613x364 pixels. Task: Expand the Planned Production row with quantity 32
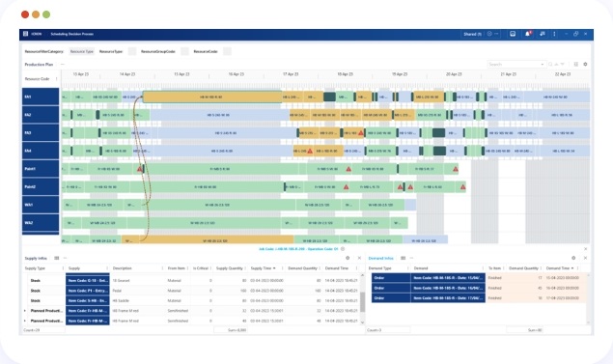click(x=25, y=311)
